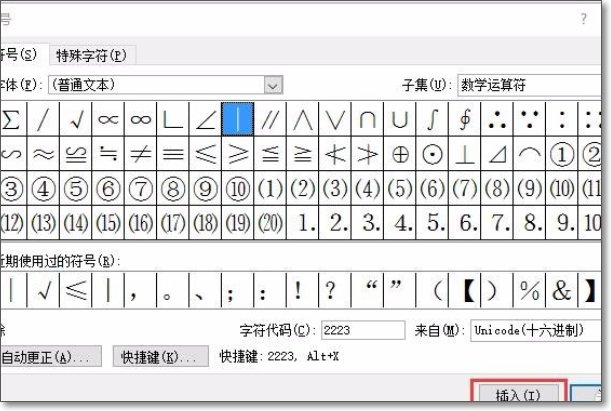Open the 来自 Unicode(十六进制) dropdown

(536, 330)
